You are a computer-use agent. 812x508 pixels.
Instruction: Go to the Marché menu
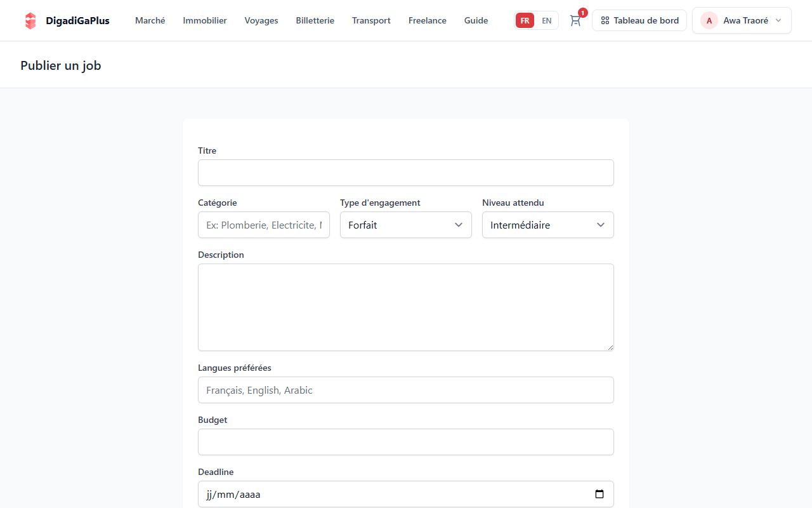pos(150,20)
